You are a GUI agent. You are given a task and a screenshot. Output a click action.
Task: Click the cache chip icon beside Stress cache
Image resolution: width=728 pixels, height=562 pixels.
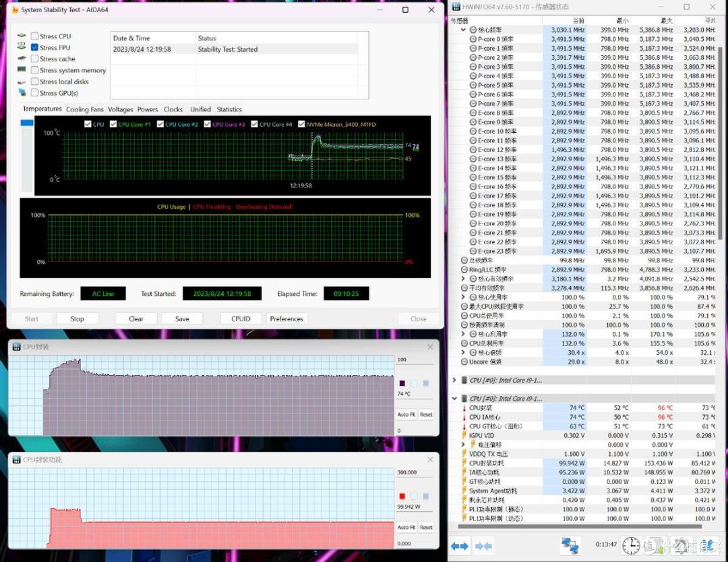pos(22,59)
